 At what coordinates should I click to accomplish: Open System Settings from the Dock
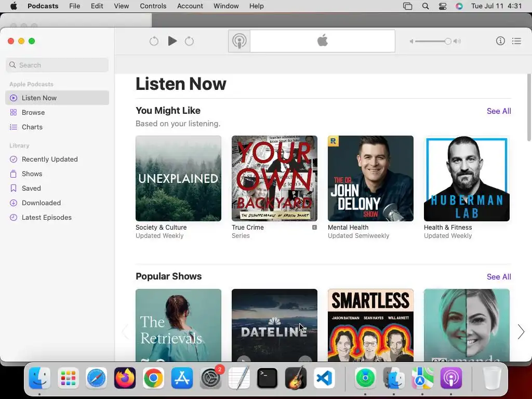(210, 378)
